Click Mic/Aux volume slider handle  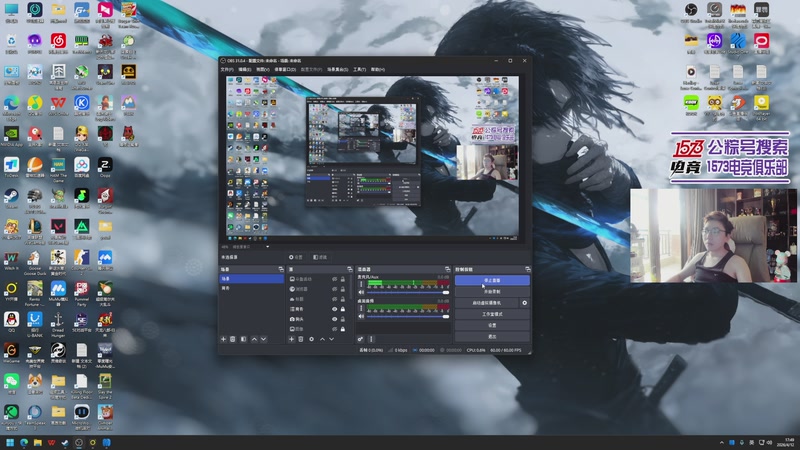tap(446, 292)
